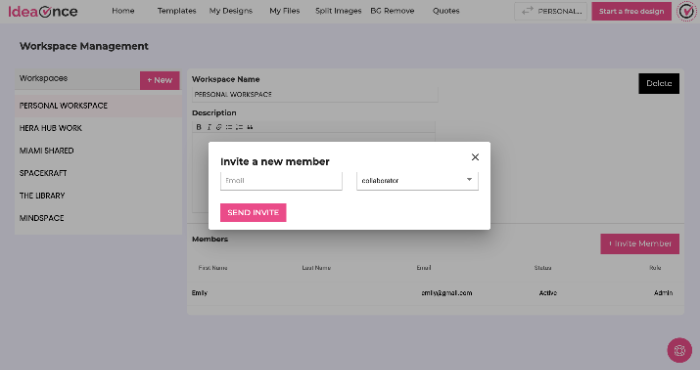
Task: Click the + New workspace button
Action: point(160,80)
